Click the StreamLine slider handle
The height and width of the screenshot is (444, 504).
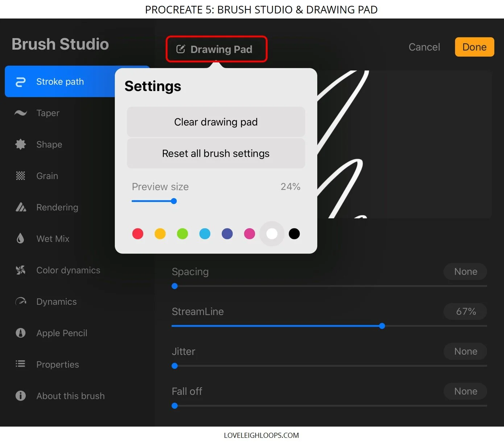click(x=382, y=326)
